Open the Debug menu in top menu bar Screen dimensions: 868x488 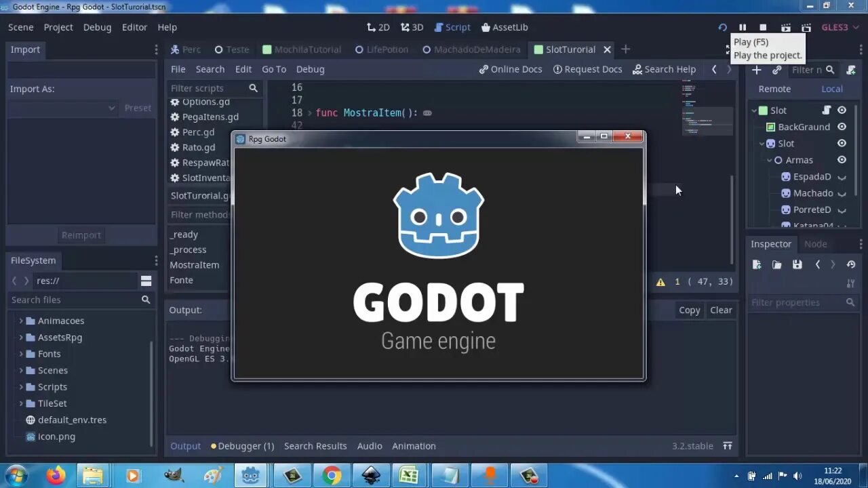coord(97,27)
